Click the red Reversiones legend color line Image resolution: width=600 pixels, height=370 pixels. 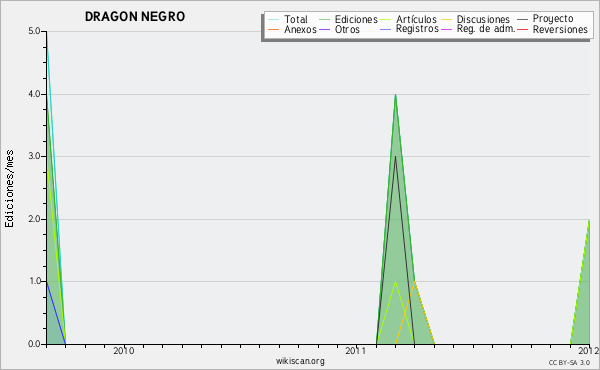[522, 29]
